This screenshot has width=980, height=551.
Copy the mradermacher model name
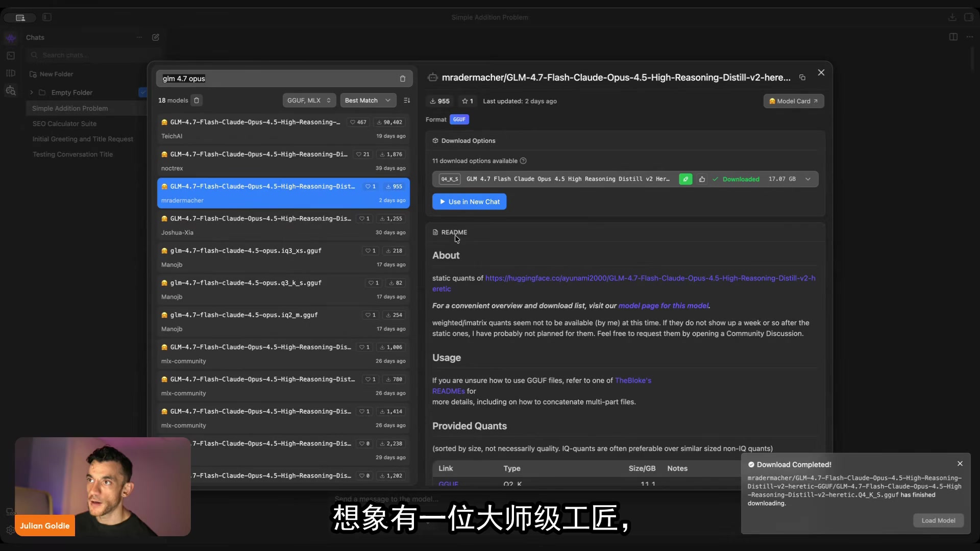click(x=802, y=78)
